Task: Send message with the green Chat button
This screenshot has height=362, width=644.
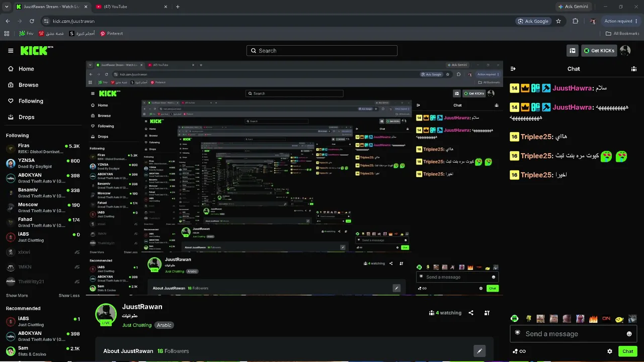Action: tap(628, 351)
